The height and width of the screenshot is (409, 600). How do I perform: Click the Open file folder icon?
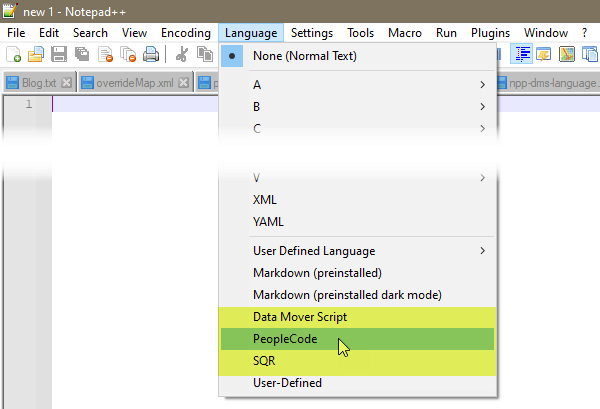pyautogui.click(x=36, y=54)
